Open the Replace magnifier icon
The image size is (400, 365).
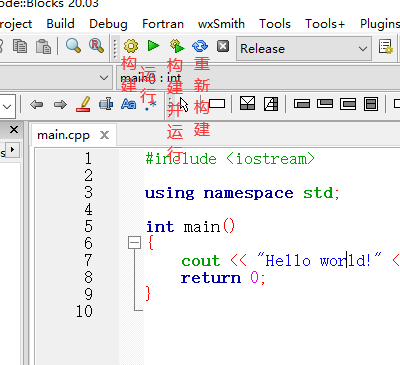click(96, 46)
